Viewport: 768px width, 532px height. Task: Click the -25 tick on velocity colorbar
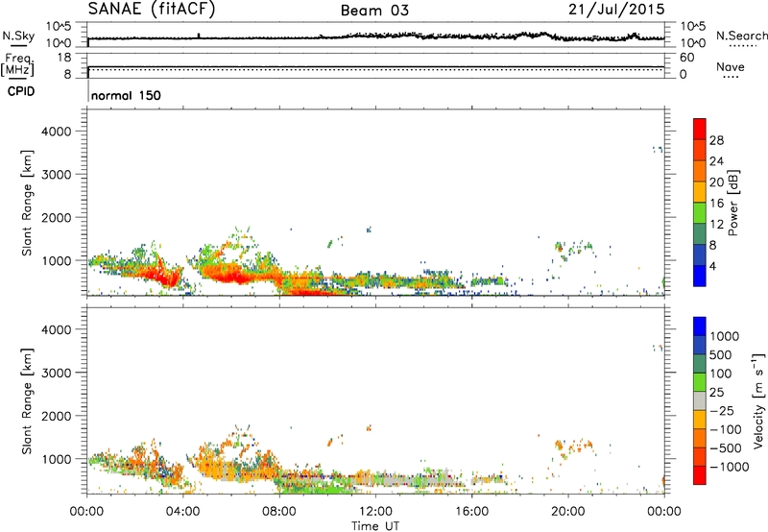[x=722, y=410]
